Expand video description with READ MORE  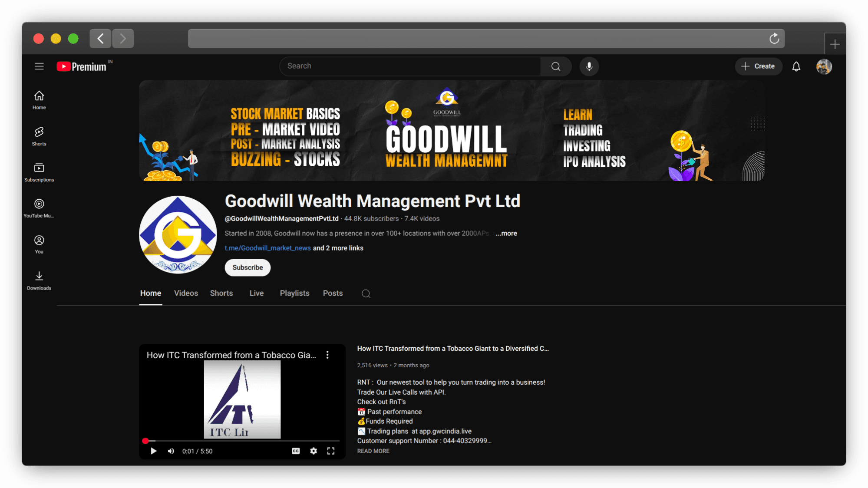373,451
